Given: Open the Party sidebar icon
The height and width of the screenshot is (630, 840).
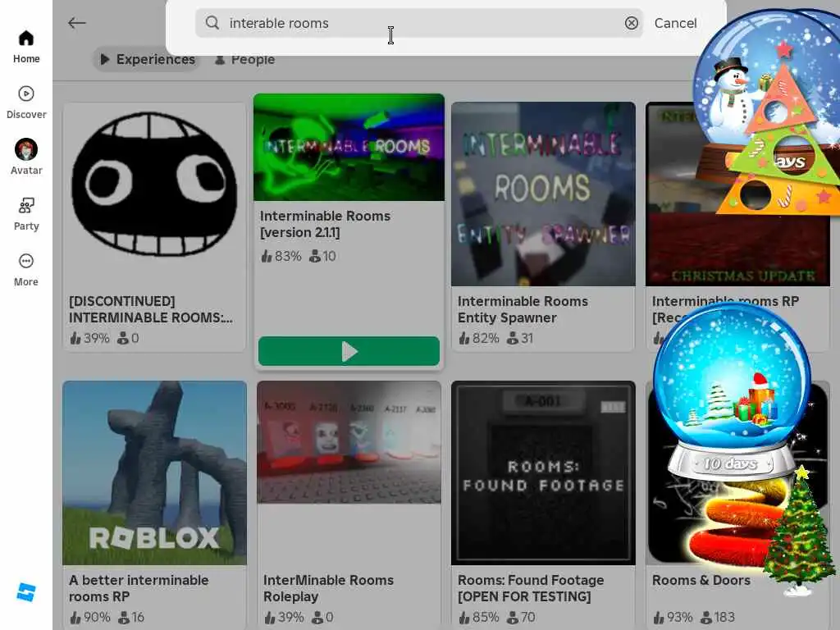Looking at the screenshot, I should coord(25,206).
